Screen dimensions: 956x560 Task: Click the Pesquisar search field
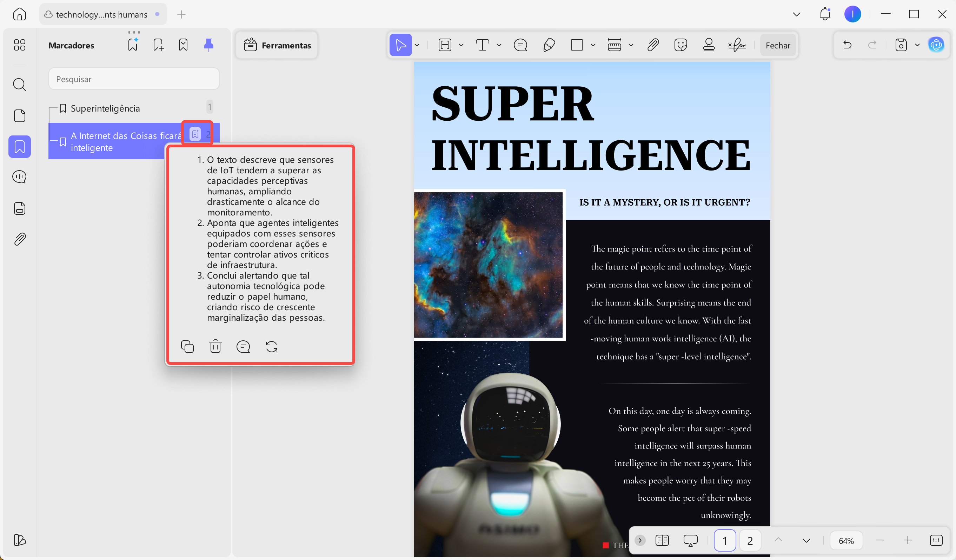pyautogui.click(x=133, y=79)
